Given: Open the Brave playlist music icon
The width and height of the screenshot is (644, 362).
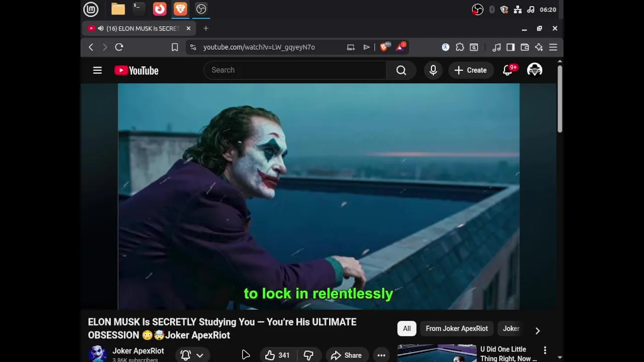Looking at the screenshot, I should [x=497, y=47].
